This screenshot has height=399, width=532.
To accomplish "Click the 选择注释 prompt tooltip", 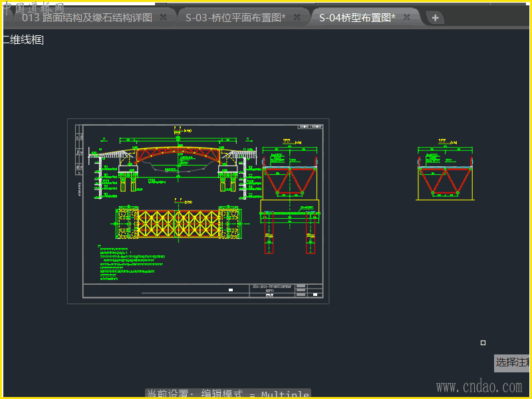I will 513,362.
